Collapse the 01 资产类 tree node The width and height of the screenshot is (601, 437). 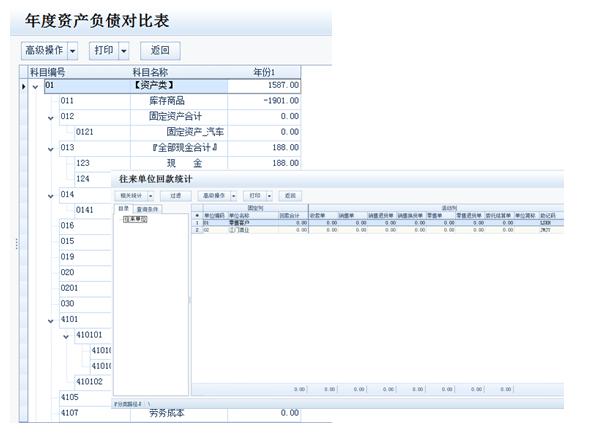tap(36, 86)
